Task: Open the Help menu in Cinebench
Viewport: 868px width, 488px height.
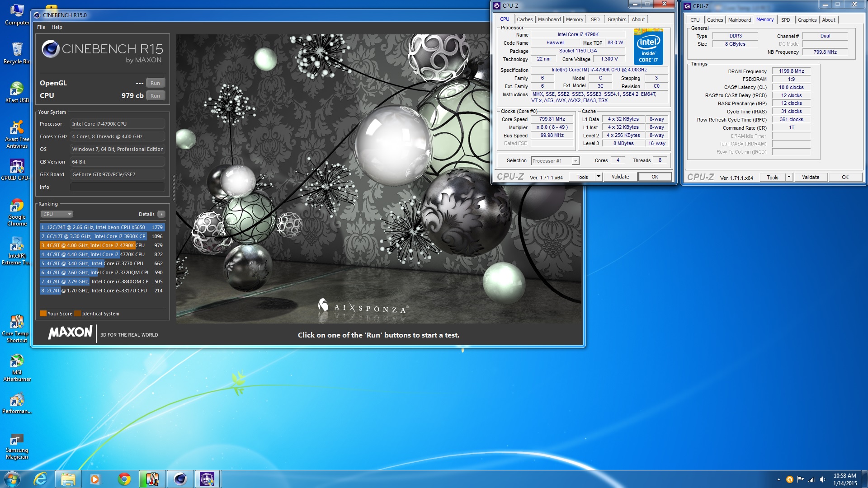Action: (57, 27)
